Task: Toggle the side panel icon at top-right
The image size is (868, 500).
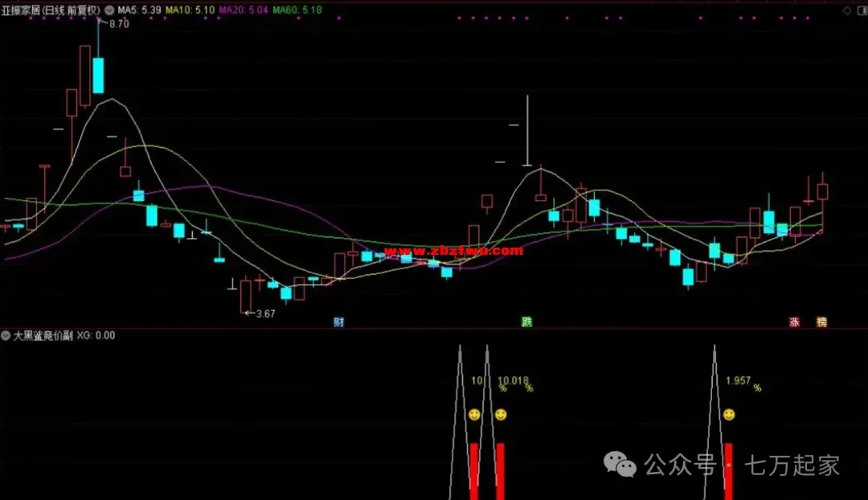Action: click(862, 10)
